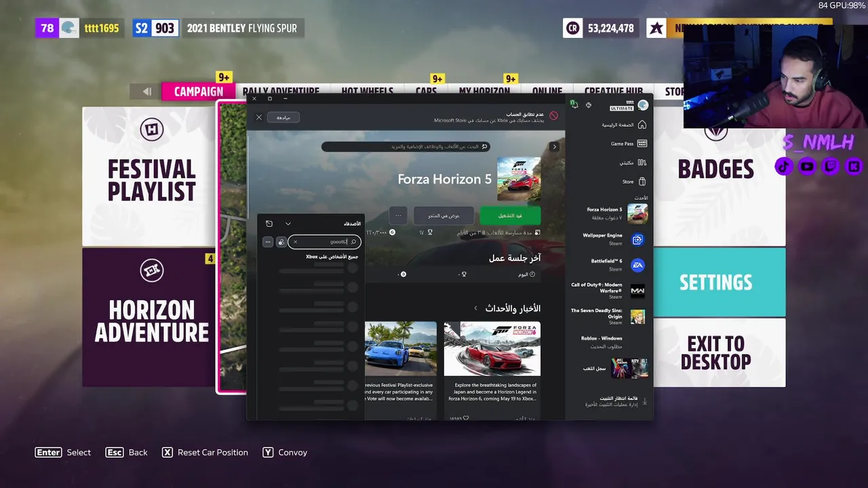Click achievements trophy icon under play buttons
Viewport: 868px width, 488px height.
(430, 232)
